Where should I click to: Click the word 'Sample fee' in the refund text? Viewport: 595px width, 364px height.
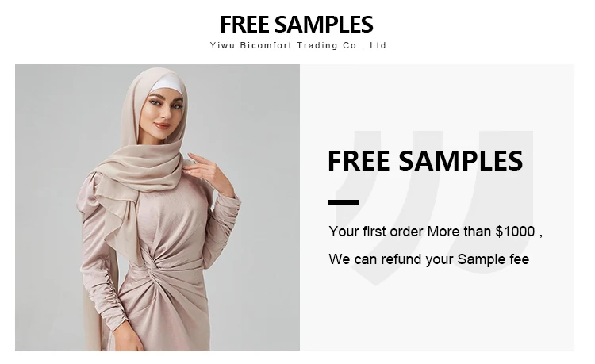click(493, 259)
